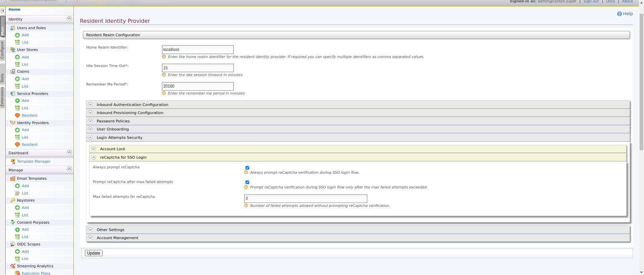Expand Account Management section
The height and width of the screenshot is (275, 644).
pos(358,238)
